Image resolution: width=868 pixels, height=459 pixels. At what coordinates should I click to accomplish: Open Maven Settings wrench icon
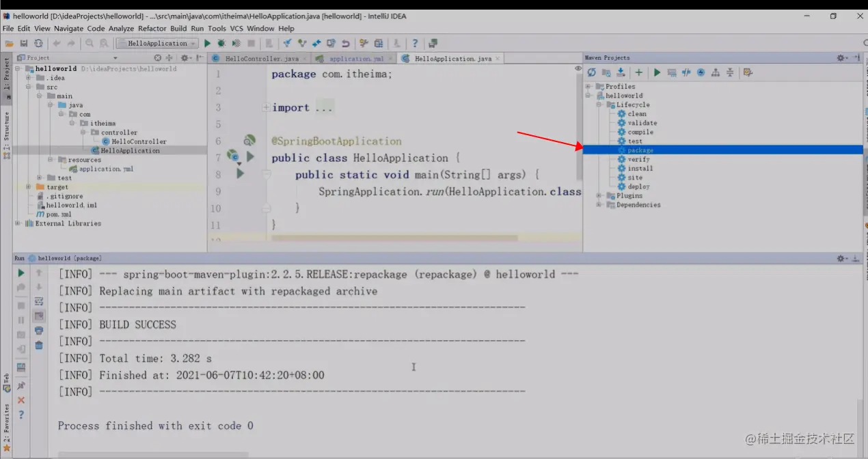coord(748,72)
